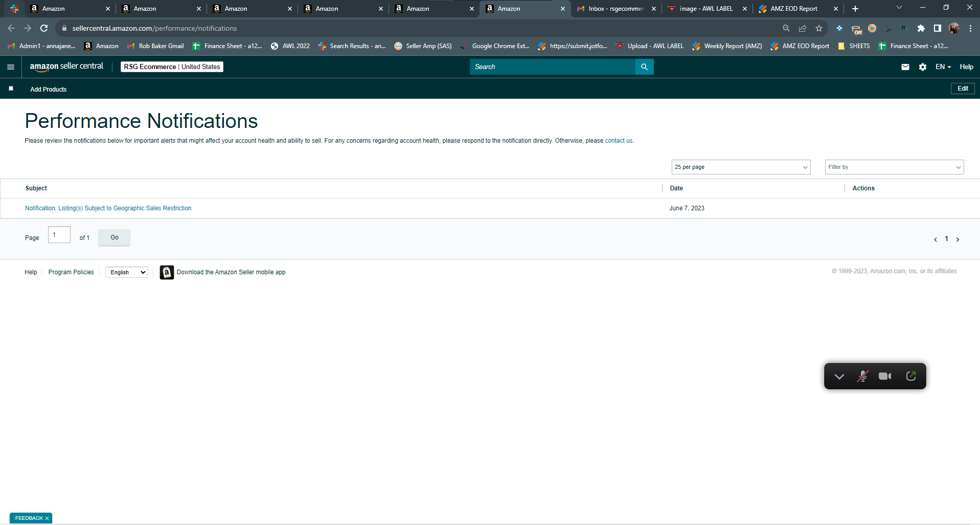Open the Chrome extensions puzzle icon
This screenshot has height=525, width=980.
[921, 28]
